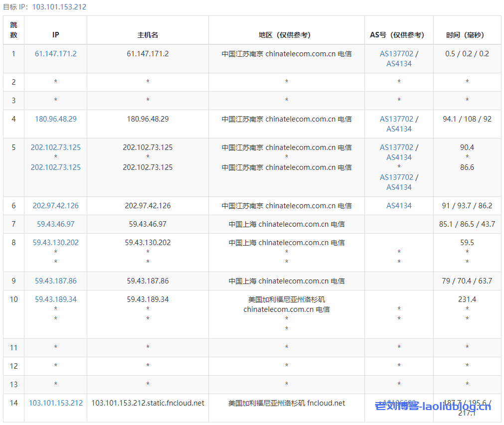This screenshot has width=504, height=425.
Task: Open AS4134 link in hop 6 row
Action: (x=399, y=206)
